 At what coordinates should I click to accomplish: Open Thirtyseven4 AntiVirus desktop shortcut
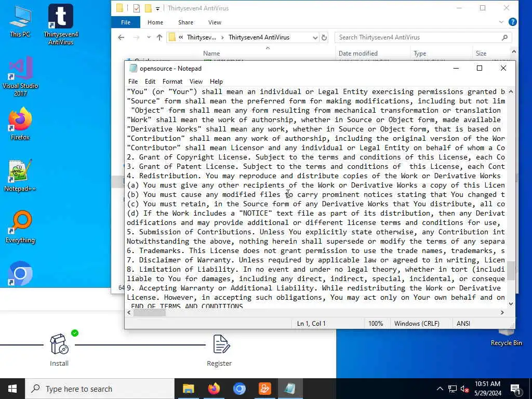click(61, 24)
